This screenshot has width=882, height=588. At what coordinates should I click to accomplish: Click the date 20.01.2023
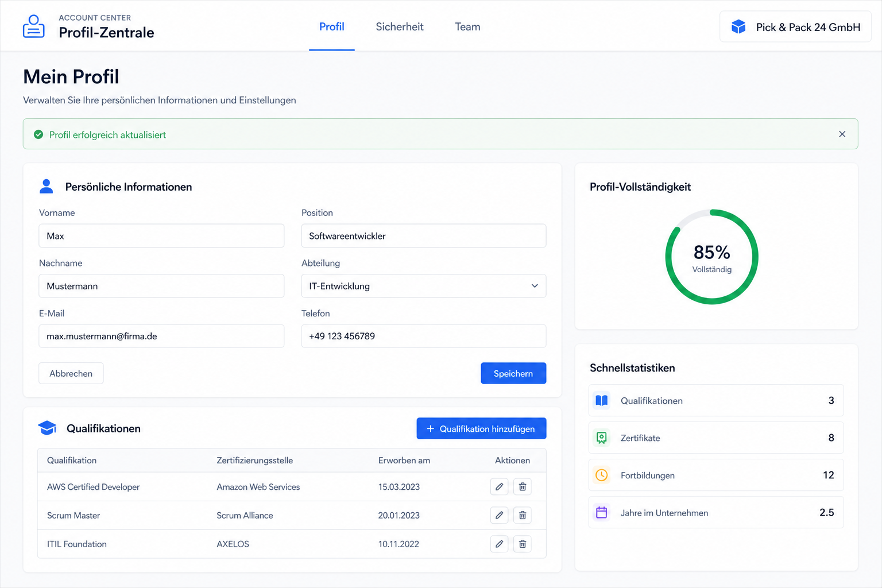point(399,516)
